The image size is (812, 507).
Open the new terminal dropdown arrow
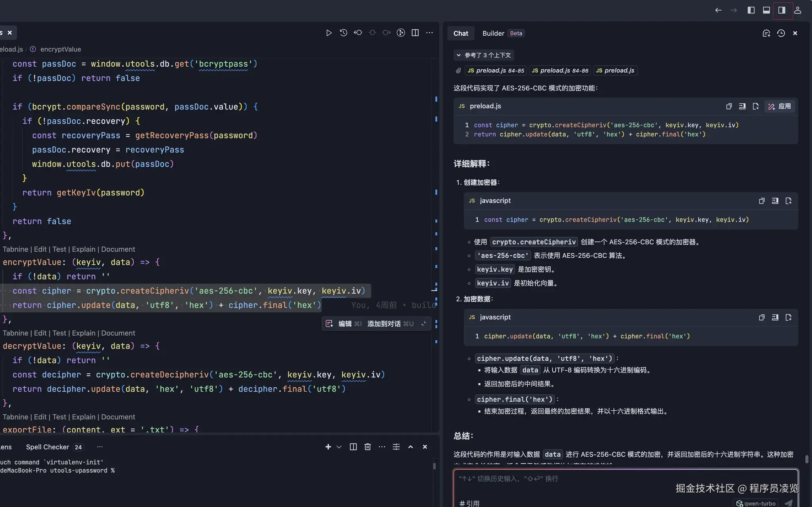tap(339, 447)
